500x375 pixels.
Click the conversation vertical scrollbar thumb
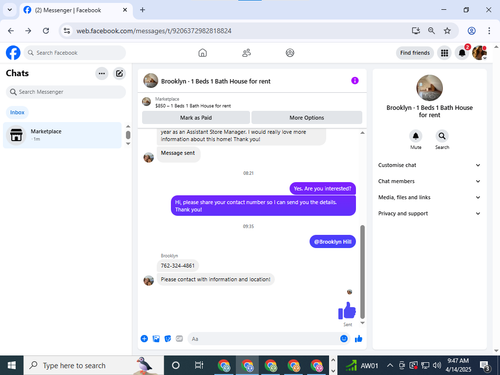click(x=362, y=272)
